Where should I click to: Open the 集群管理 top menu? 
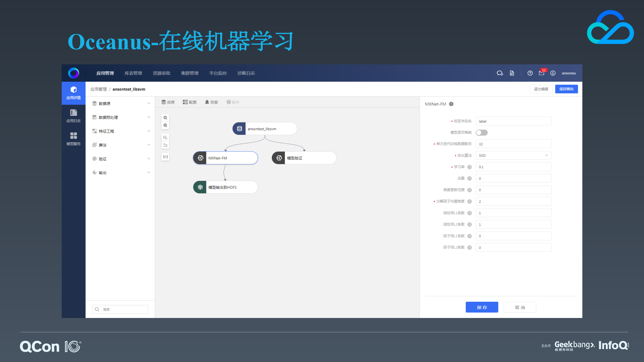coord(190,73)
